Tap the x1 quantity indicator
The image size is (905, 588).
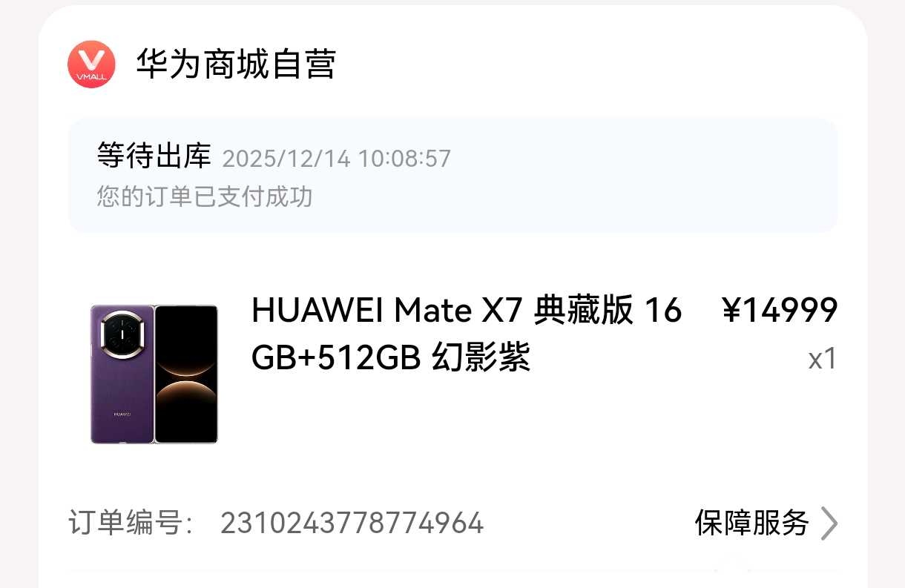(823, 359)
